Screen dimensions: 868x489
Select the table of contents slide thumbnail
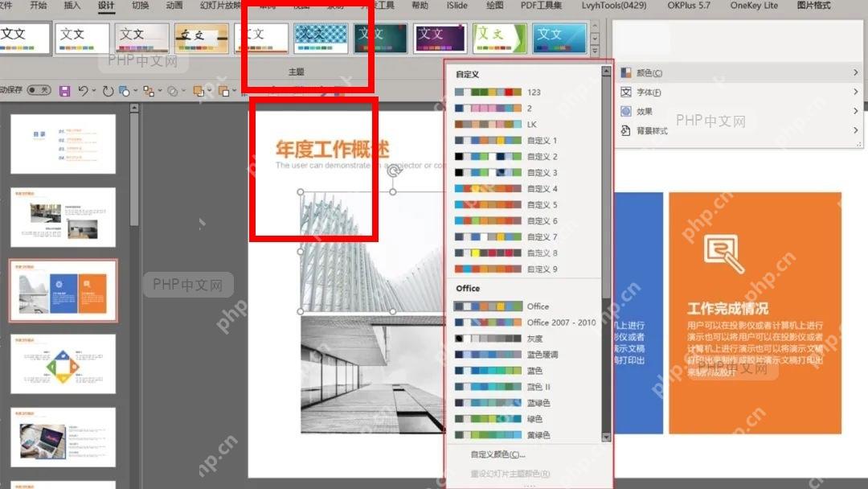pos(63,144)
